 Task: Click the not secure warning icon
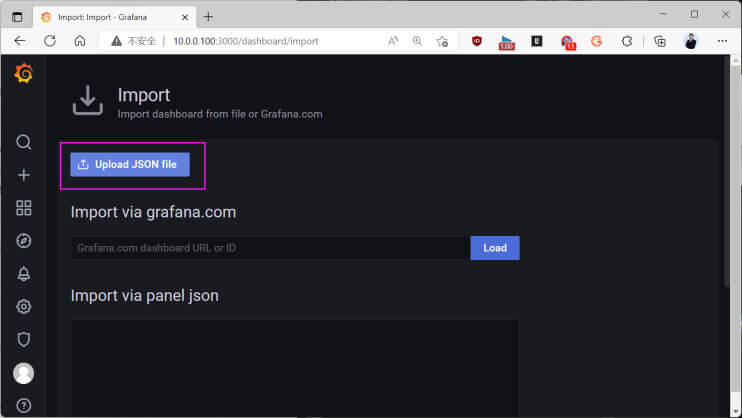(116, 41)
